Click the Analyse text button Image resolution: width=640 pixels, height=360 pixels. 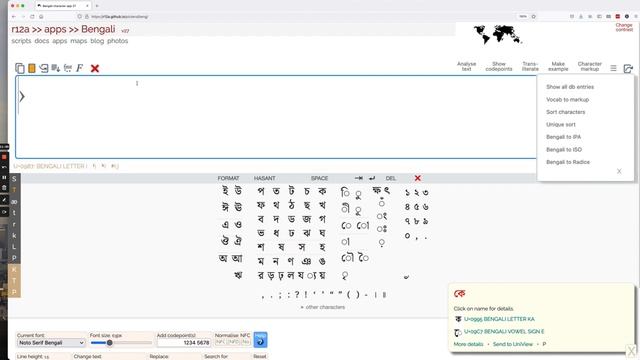(467, 67)
